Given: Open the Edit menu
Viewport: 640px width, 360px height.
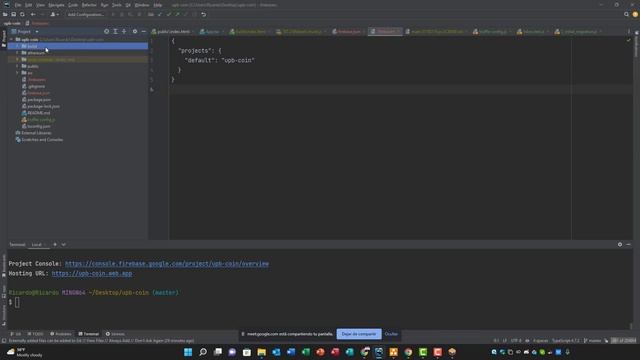Looking at the screenshot, I should [x=28, y=5].
